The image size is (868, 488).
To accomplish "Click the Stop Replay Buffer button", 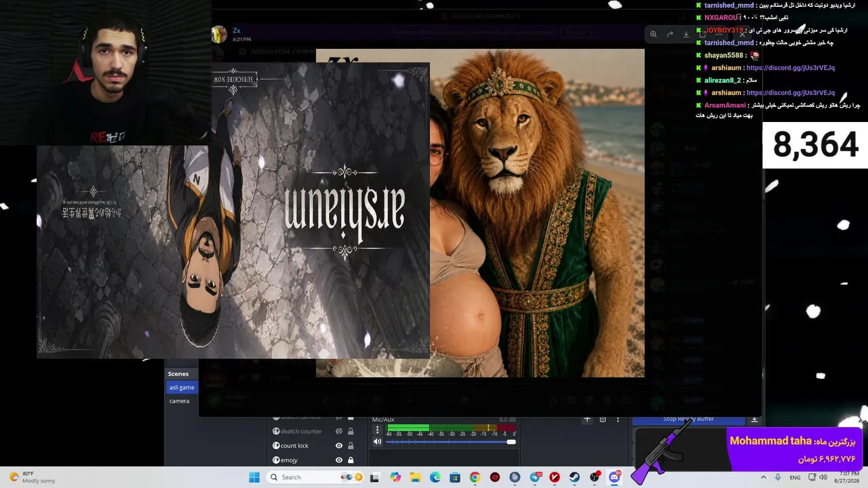I will pyautogui.click(x=688, y=420).
